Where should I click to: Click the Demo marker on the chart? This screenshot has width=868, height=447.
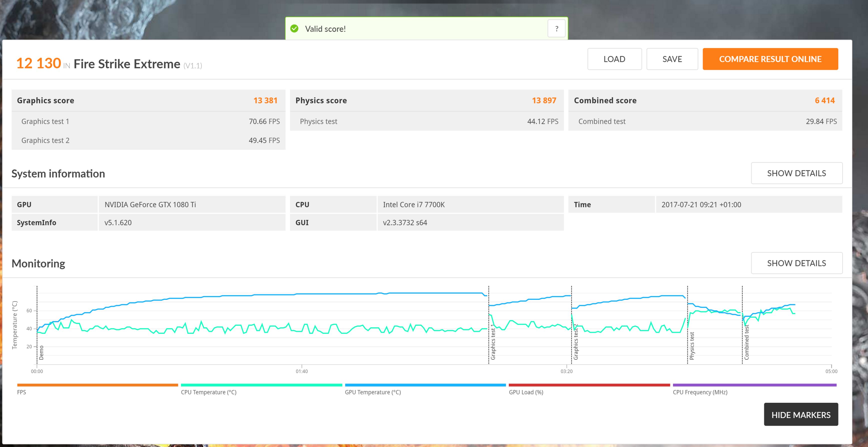(41, 353)
